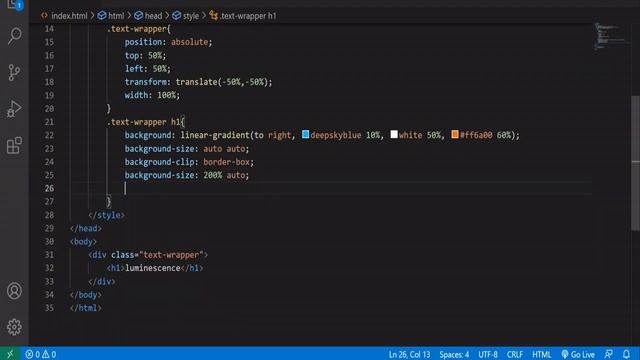Click the "text-wrapper" class string on line 31
The width and height of the screenshot is (640, 360).
point(171,255)
